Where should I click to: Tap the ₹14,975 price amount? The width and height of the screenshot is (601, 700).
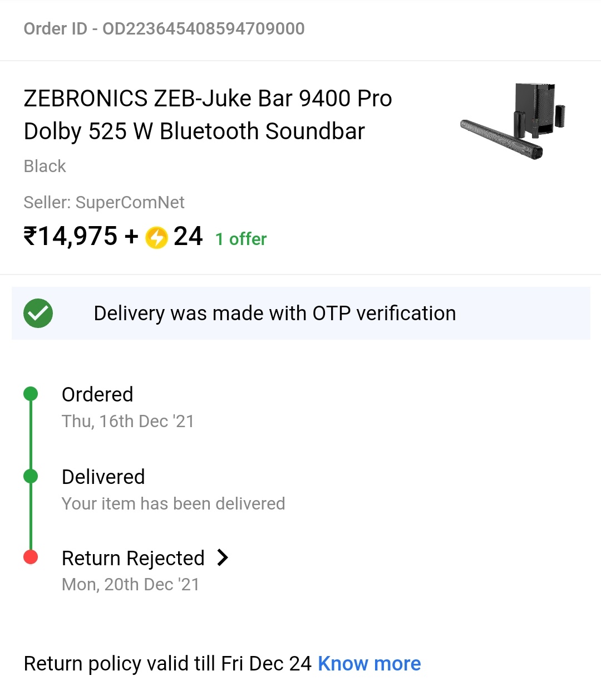(x=71, y=236)
